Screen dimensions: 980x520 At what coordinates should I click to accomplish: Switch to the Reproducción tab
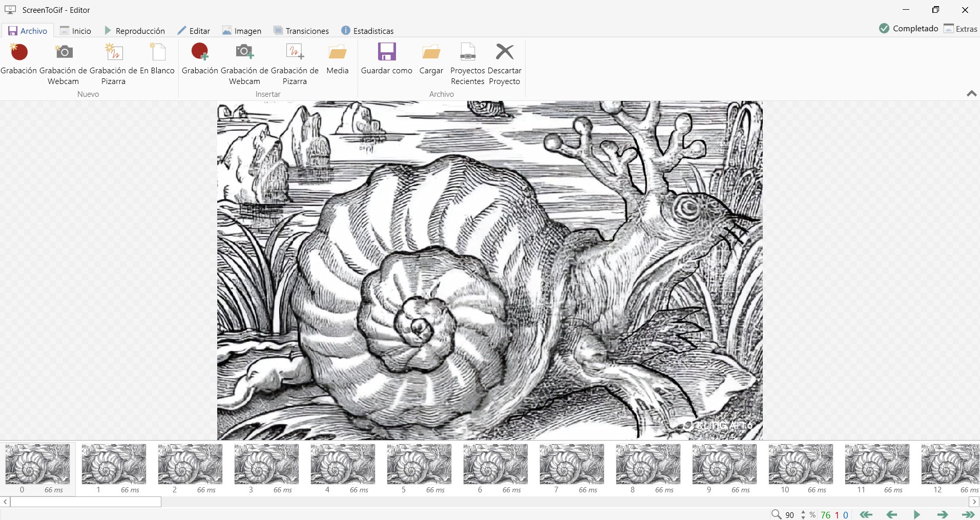click(x=135, y=31)
